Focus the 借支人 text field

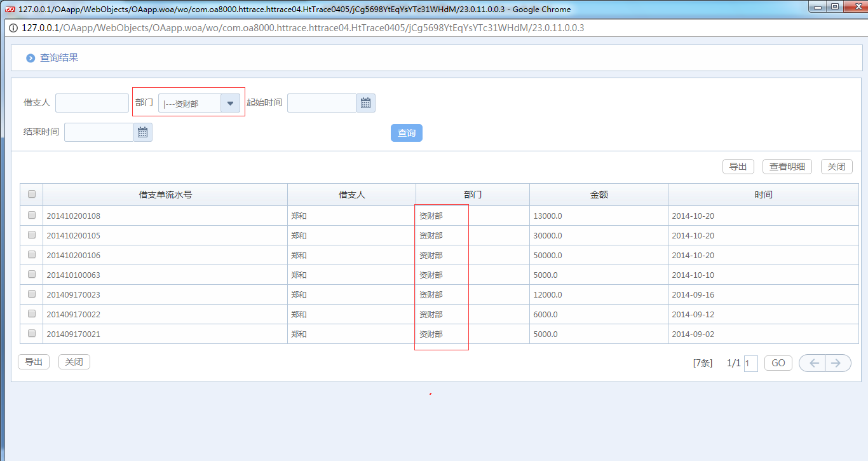pos(92,103)
